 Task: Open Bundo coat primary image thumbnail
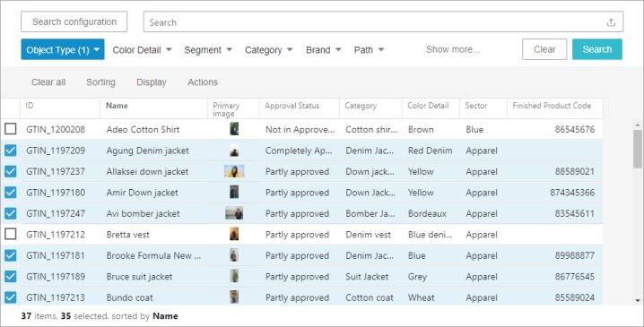pos(234,297)
